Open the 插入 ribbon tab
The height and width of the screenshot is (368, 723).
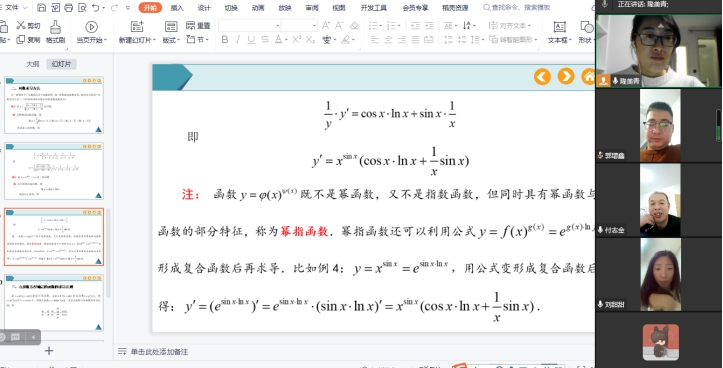177,8
